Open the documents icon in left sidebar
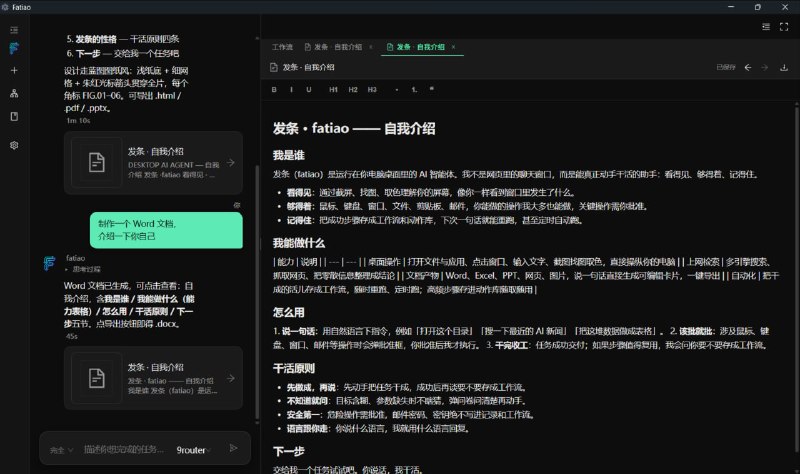Viewport: 800px width, 474px height. click(x=14, y=116)
